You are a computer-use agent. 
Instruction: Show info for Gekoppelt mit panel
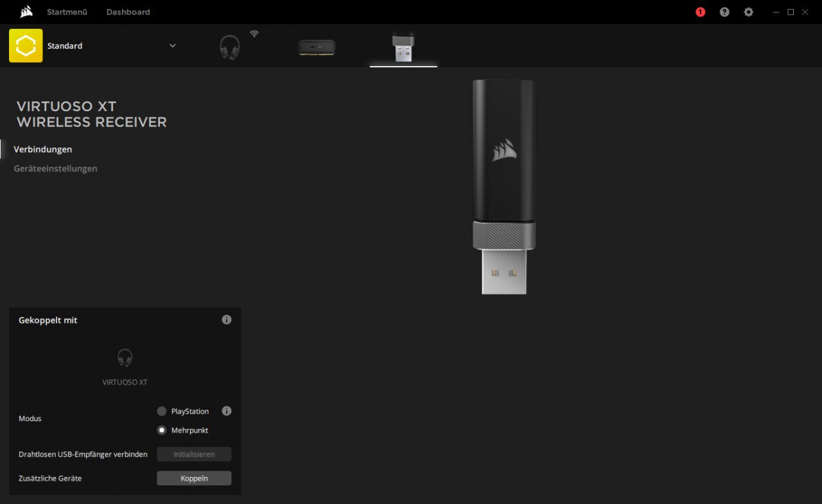click(227, 320)
